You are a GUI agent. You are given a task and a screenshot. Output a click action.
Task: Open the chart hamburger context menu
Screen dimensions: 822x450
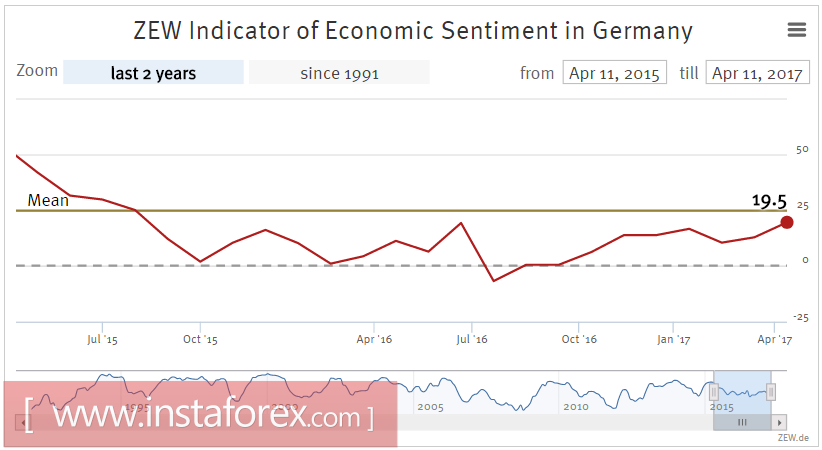coord(797,30)
